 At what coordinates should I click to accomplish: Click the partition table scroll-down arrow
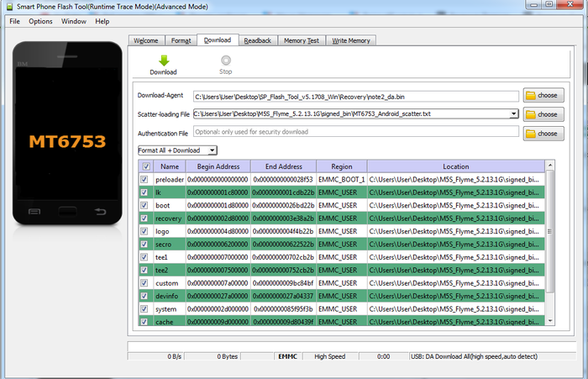[549, 321]
